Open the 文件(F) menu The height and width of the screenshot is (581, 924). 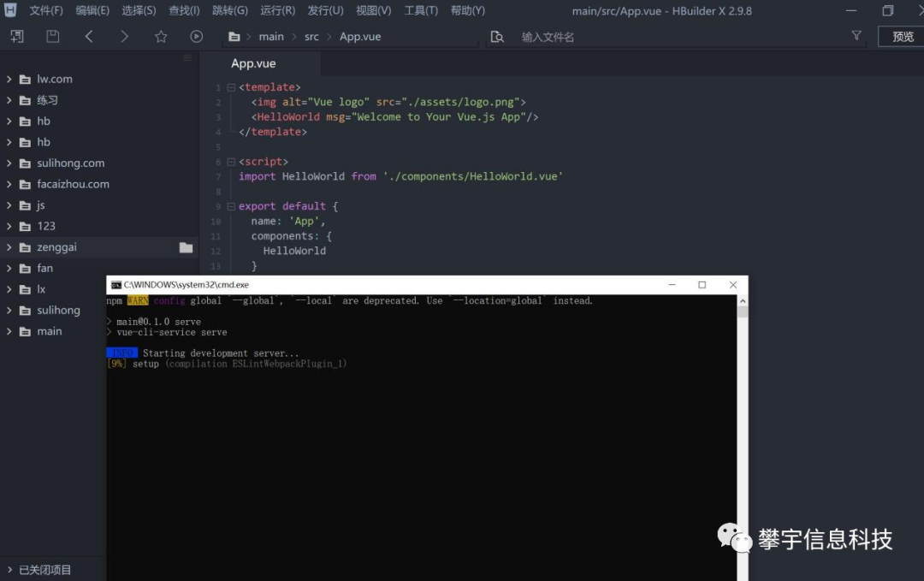click(46, 10)
